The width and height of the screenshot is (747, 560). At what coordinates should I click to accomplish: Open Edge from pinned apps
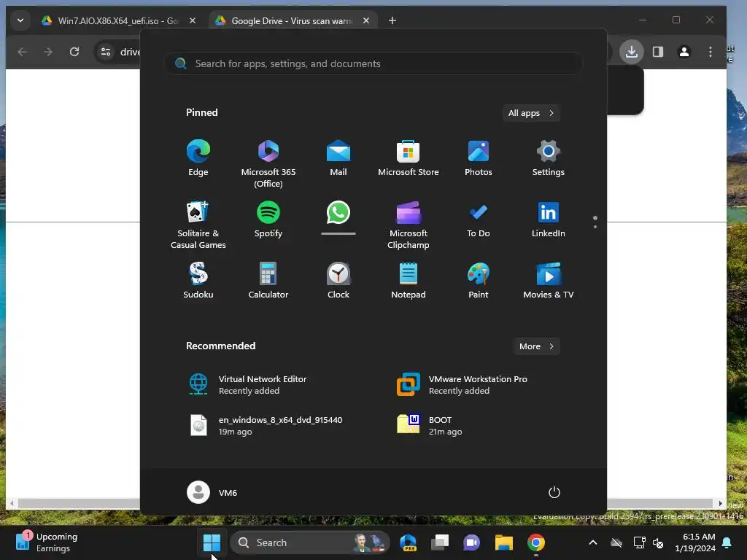click(198, 158)
